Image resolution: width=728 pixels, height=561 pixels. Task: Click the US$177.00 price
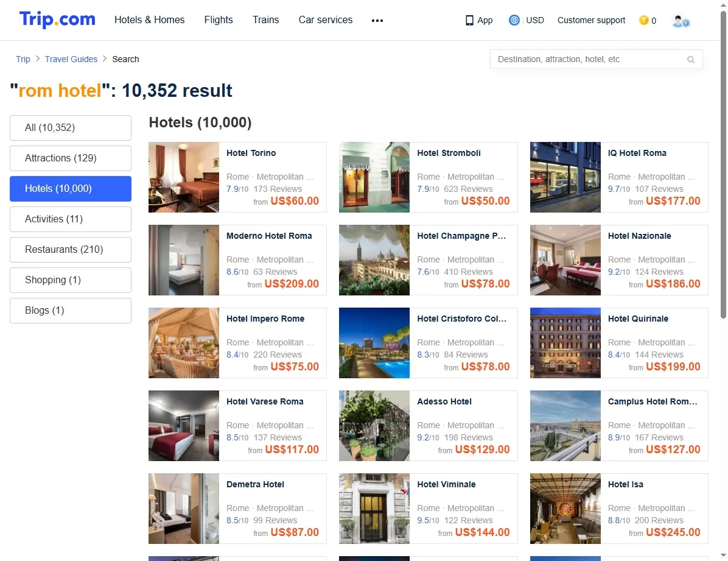click(673, 201)
